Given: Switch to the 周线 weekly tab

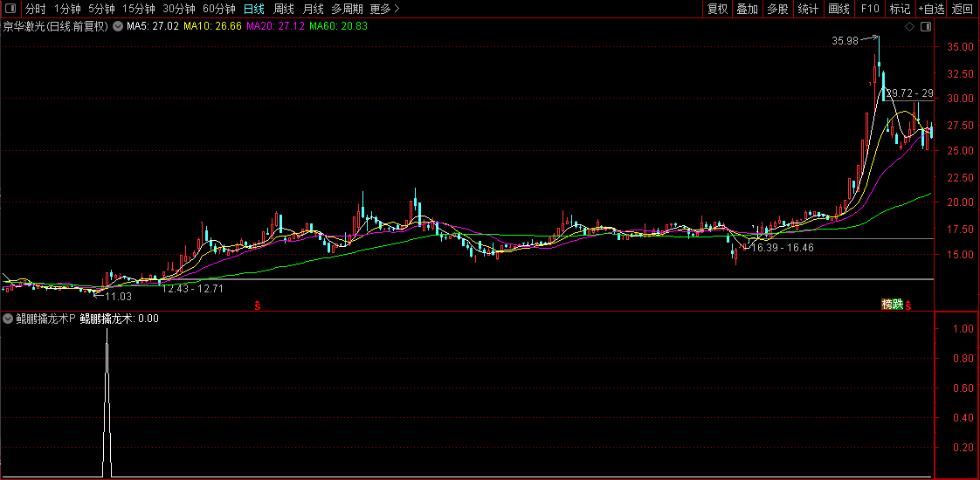Looking at the screenshot, I should coord(284,9).
